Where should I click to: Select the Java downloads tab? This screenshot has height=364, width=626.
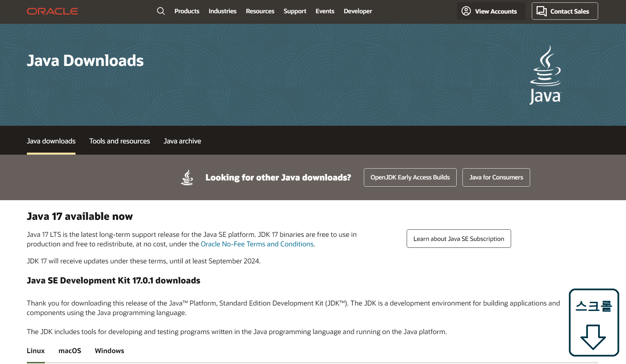[x=51, y=141]
